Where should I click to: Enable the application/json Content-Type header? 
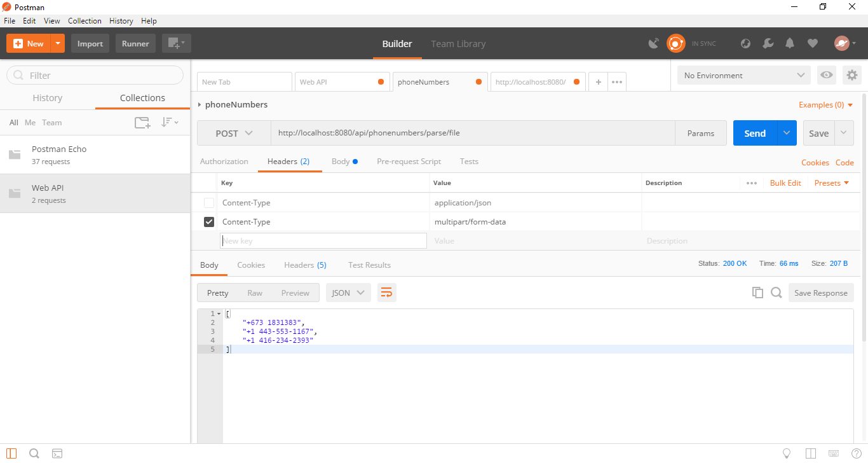(209, 203)
